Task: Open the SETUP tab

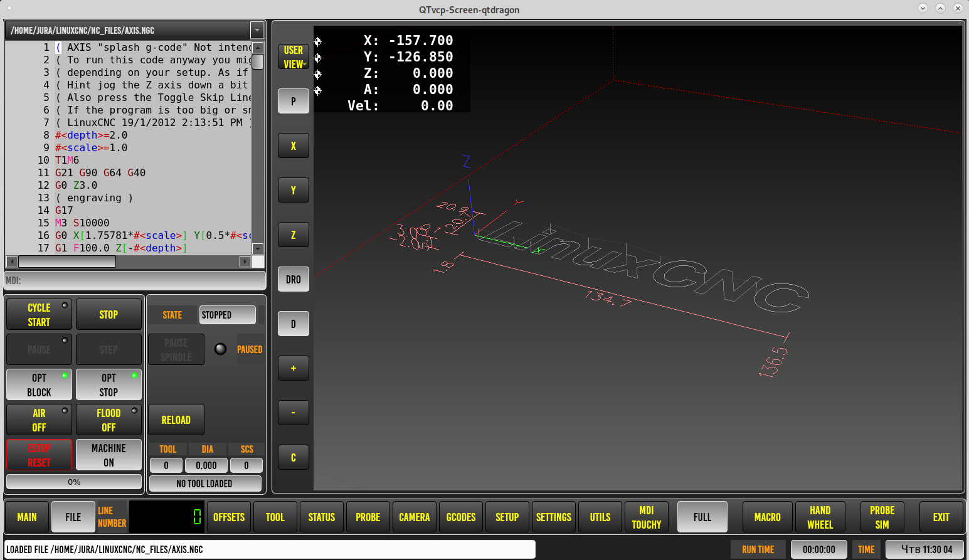Action: pos(507,517)
